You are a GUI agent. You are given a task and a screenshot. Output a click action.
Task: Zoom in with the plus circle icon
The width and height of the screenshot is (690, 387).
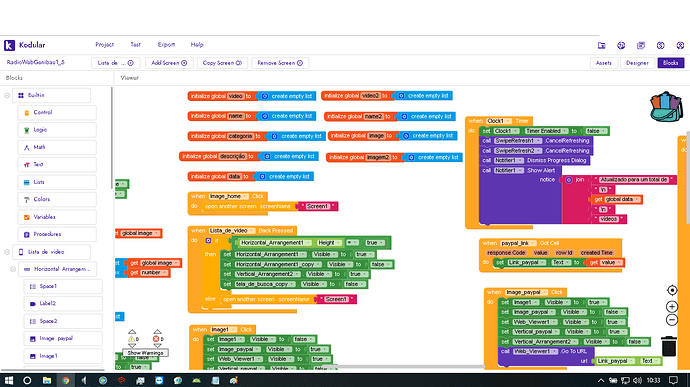pos(672,306)
